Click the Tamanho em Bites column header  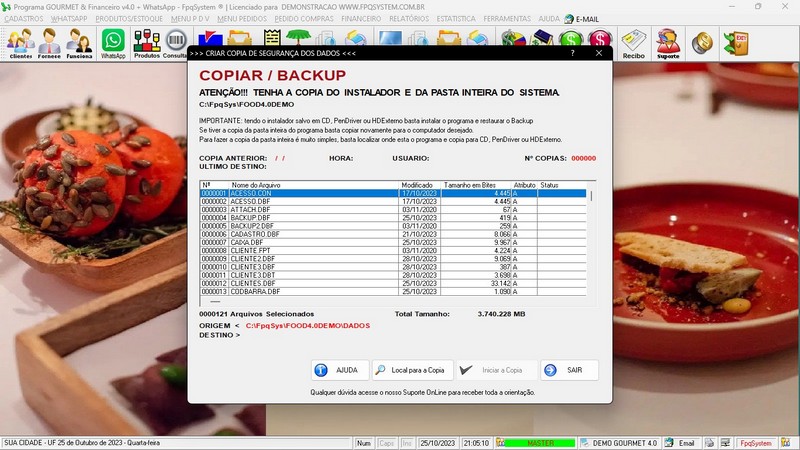pyautogui.click(x=475, y=185)
